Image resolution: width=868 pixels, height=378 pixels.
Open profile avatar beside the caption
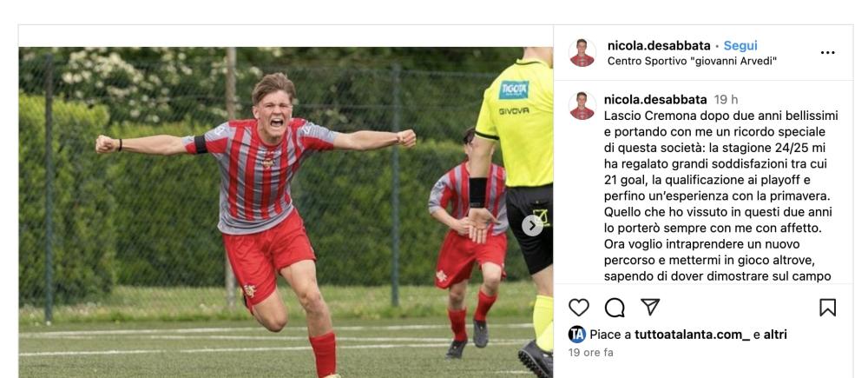click(582, 106)
